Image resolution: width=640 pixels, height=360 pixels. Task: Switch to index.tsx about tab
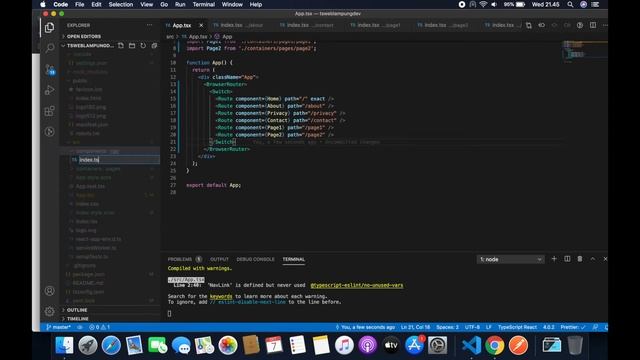coord(241,25)
